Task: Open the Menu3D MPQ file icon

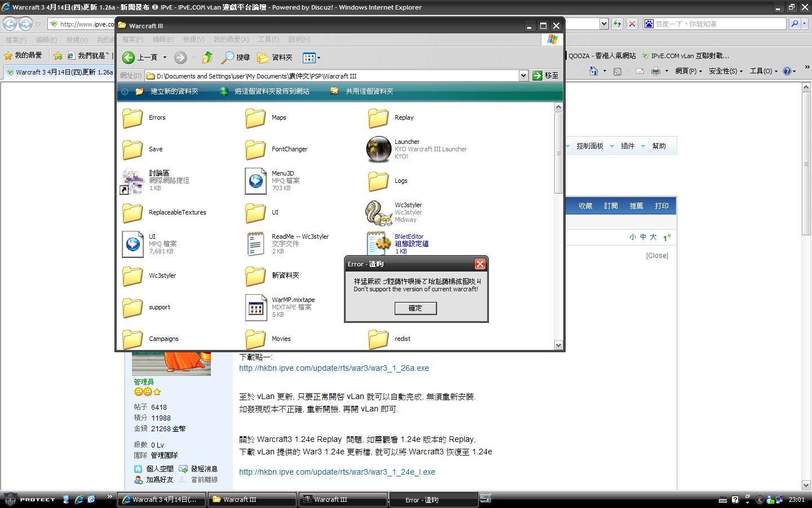Action: (x=255, y=181)
